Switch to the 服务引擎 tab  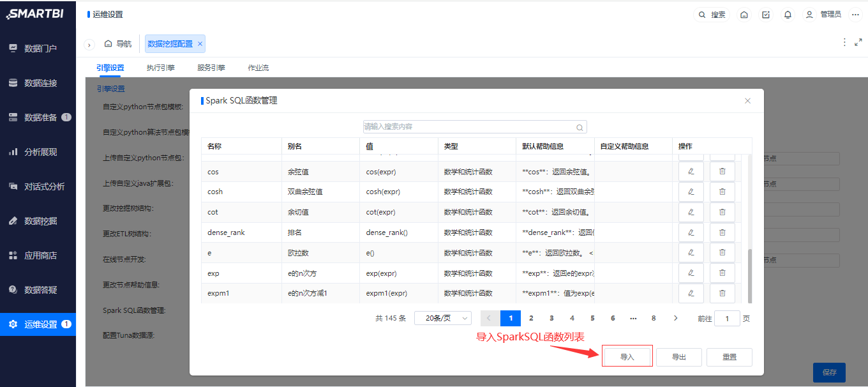[211, 68]
